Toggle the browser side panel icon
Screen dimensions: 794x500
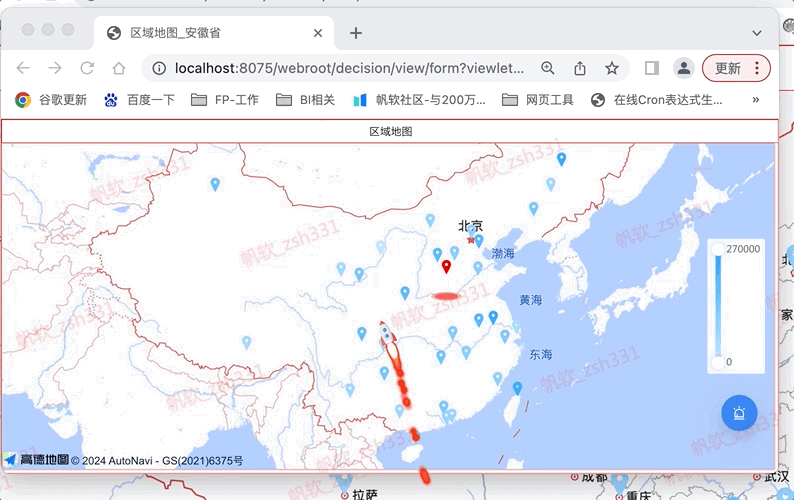[x=652, y=68]
